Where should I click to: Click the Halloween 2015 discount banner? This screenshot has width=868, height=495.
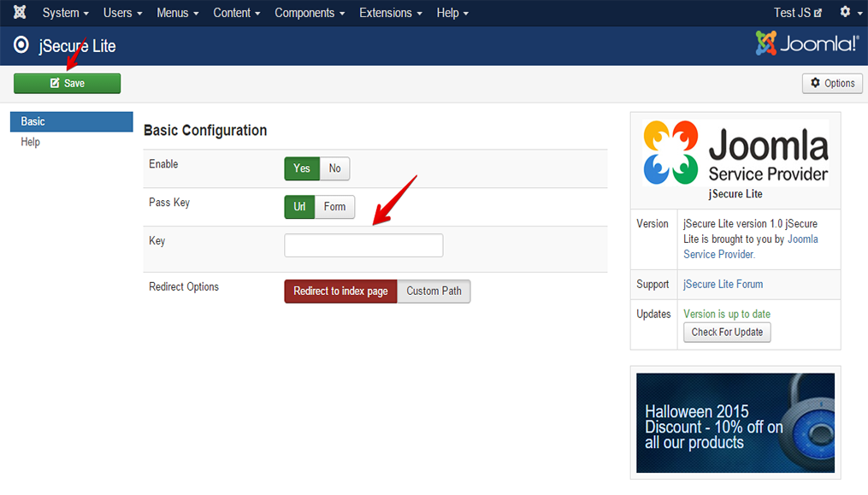pyautogui.click(x=735, y=422)
